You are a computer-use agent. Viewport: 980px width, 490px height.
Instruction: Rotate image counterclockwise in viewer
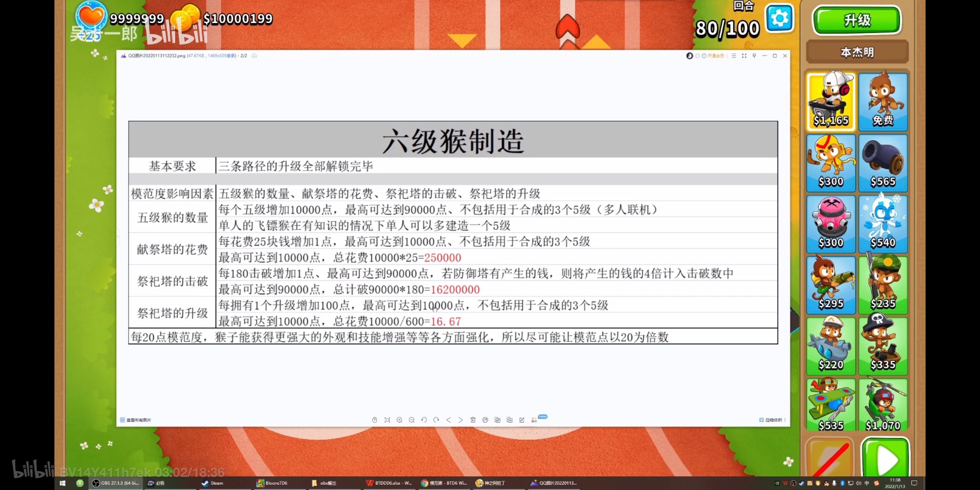click(424, 420)
